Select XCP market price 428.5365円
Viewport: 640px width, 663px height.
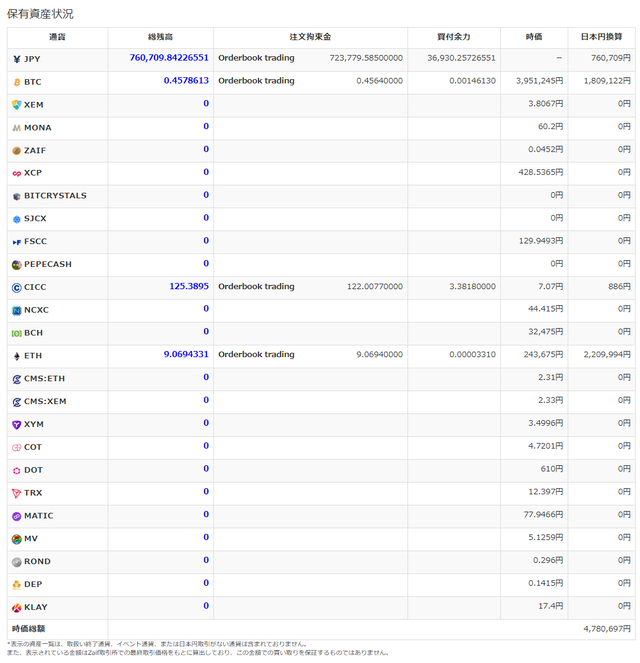(x=541, y=172)
